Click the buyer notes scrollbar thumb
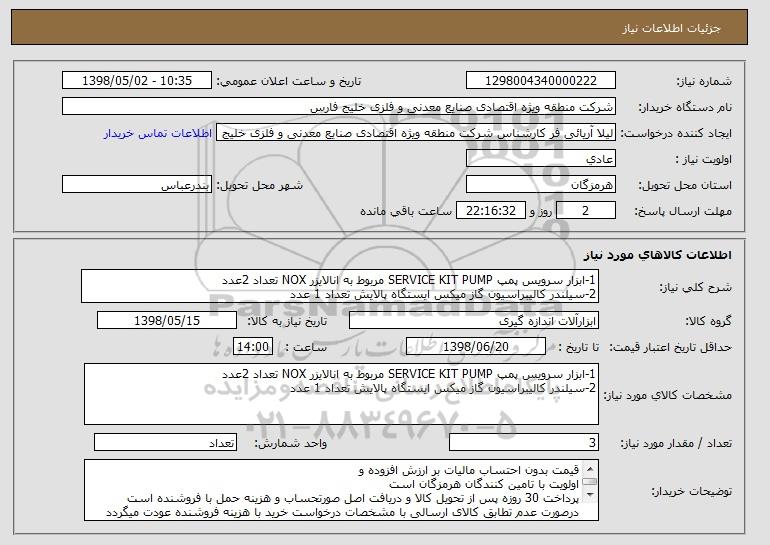The width and height of the screenshot is (770, 545). (x=590, y=482)
